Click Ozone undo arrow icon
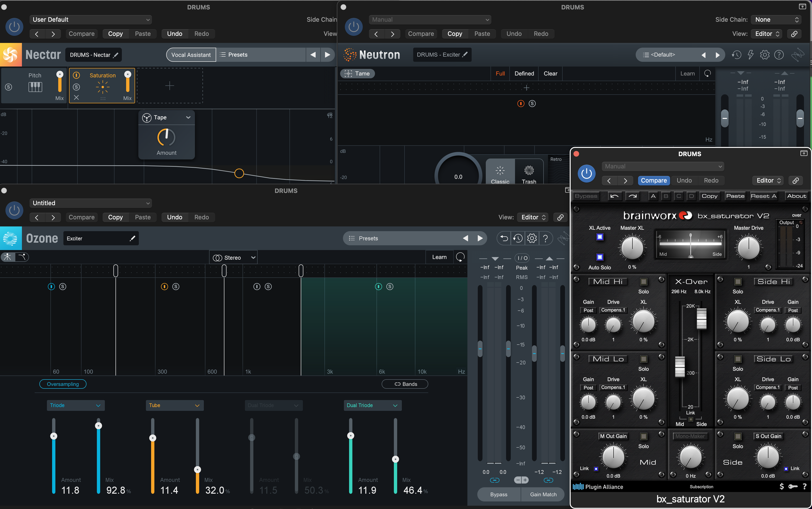This screenshot has height=509, width=812. coord(503,238)
